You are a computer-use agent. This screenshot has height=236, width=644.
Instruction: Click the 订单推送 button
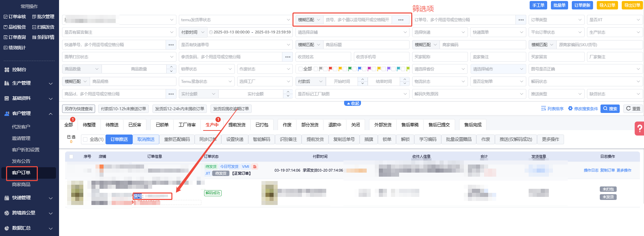coord(119,139)
